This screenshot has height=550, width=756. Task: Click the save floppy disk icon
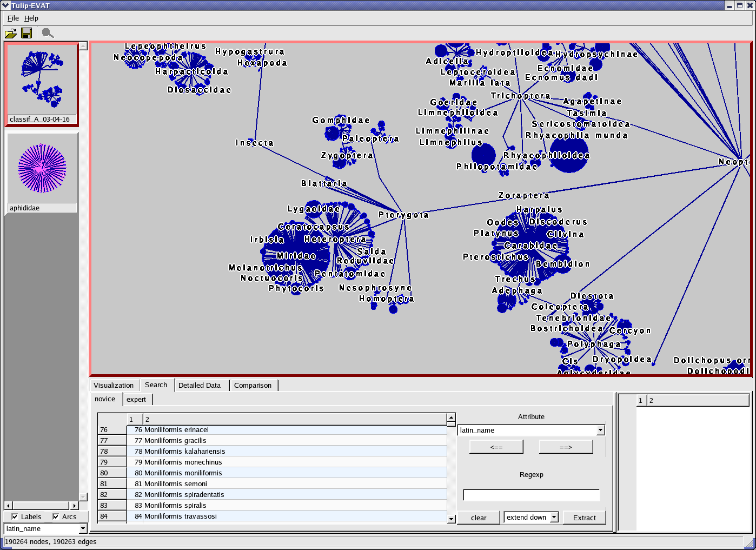pos(26,34)
